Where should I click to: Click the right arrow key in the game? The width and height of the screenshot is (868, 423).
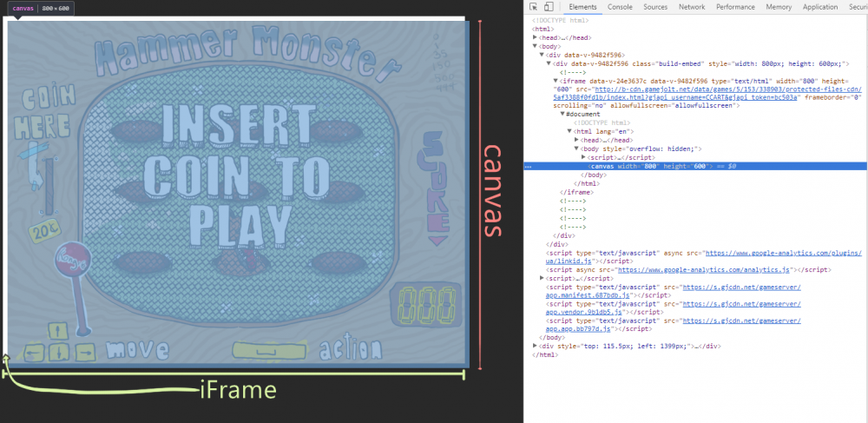pos(85,352)
